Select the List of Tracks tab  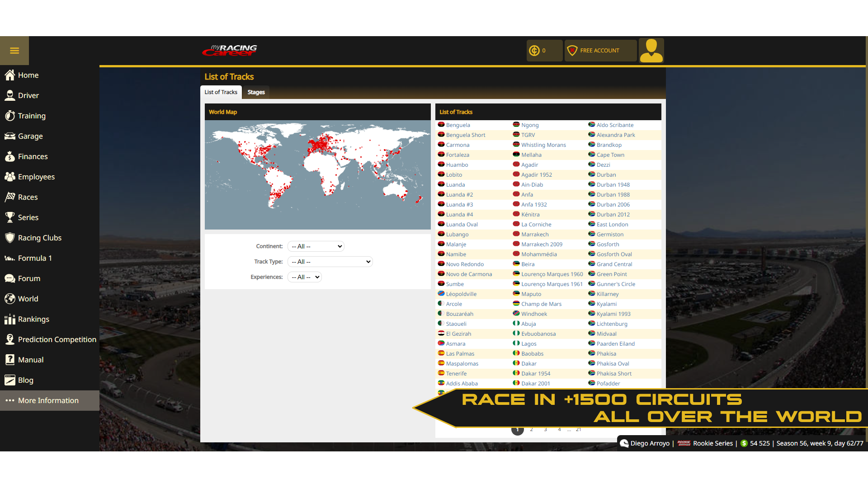tap(221, 92)
